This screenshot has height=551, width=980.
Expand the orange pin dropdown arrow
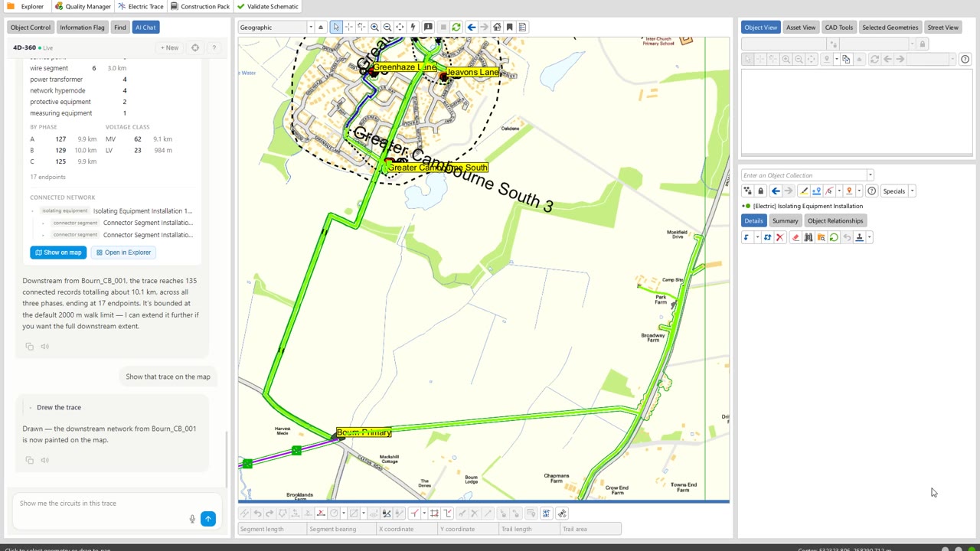tap(859, 191)
